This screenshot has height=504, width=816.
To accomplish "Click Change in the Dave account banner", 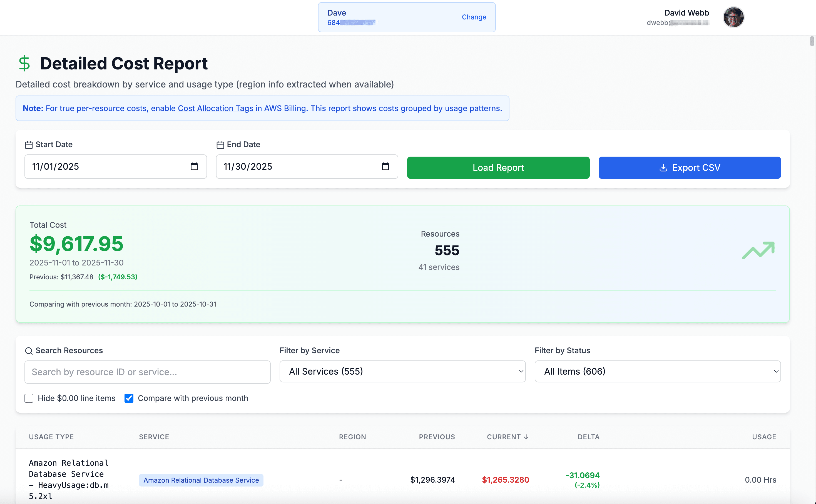I will 474,17.
